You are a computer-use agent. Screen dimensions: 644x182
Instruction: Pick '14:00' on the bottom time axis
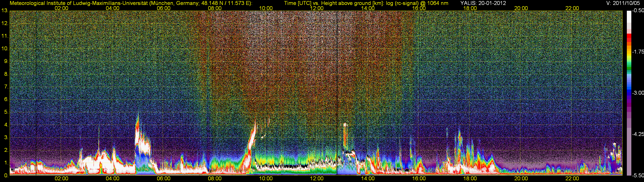tap(368, 179)
